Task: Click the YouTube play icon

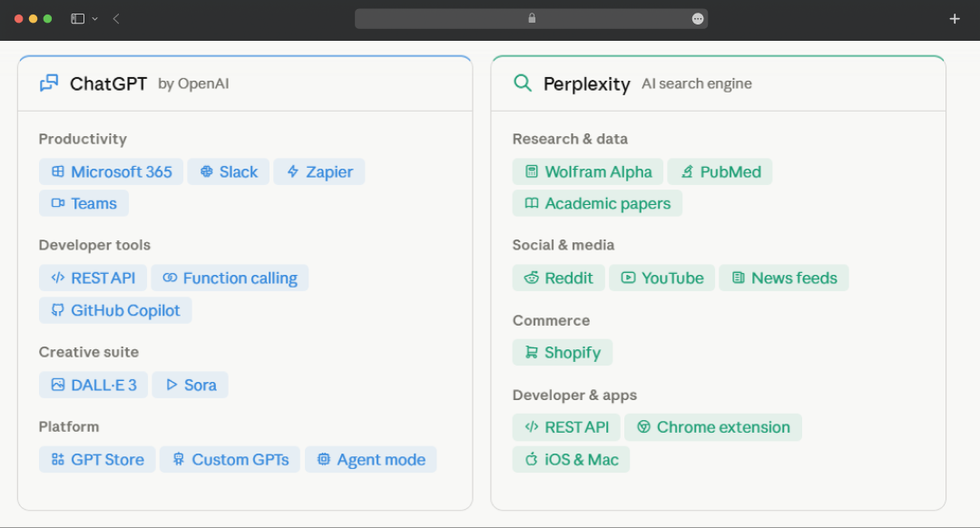Action: 628,278
